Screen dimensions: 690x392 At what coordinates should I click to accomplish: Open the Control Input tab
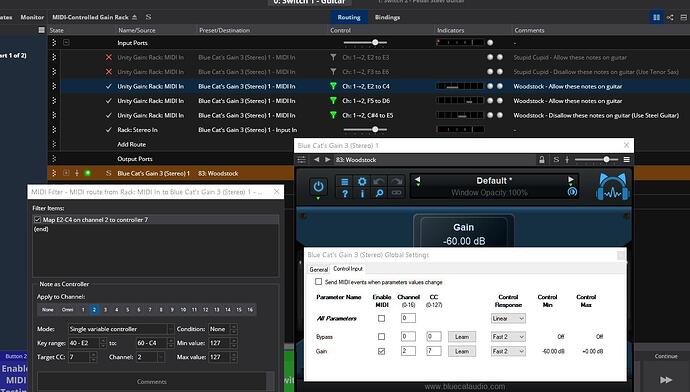tap(348, 268)
